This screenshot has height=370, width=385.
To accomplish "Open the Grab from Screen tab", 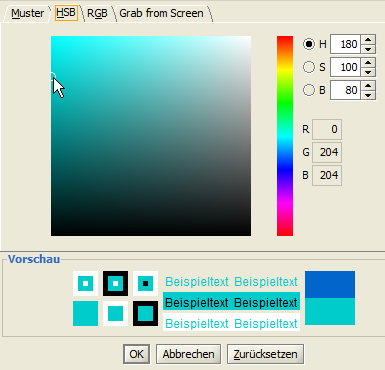I will 161,13.
